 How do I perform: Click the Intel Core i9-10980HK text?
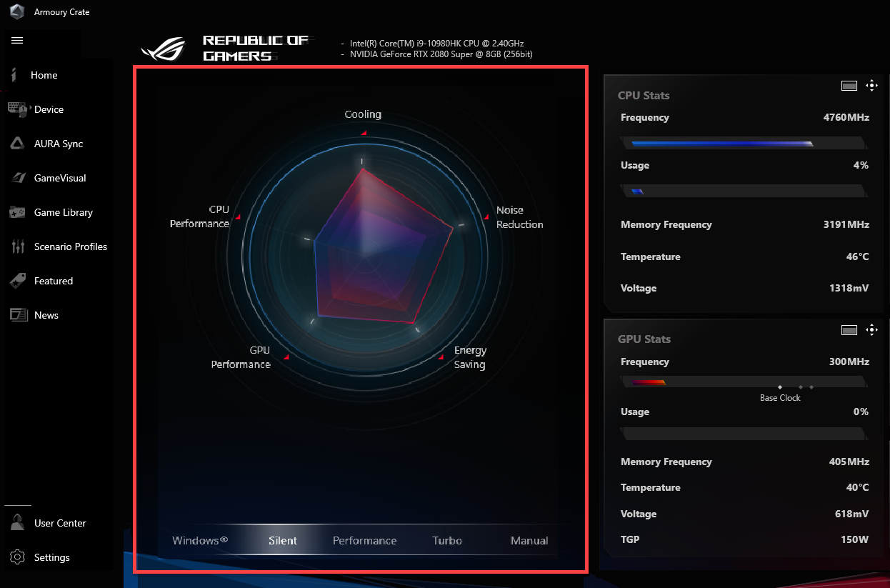coord(437,44)
